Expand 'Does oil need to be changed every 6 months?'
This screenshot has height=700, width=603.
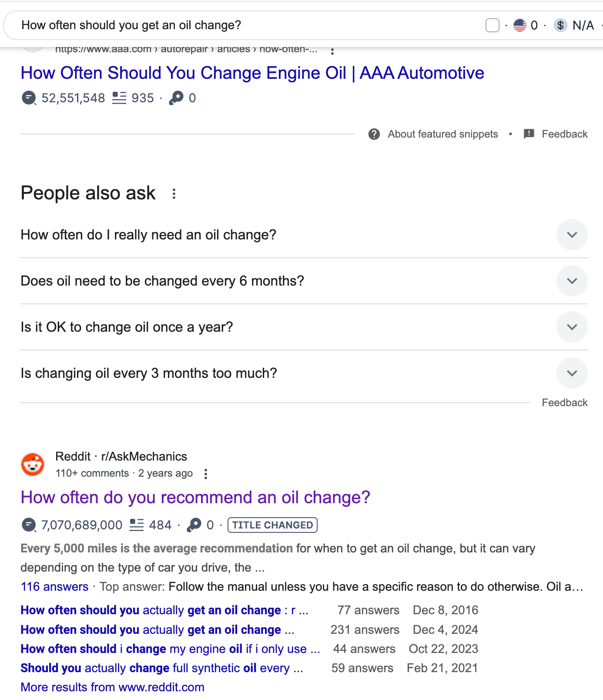(x=572, y=281)
